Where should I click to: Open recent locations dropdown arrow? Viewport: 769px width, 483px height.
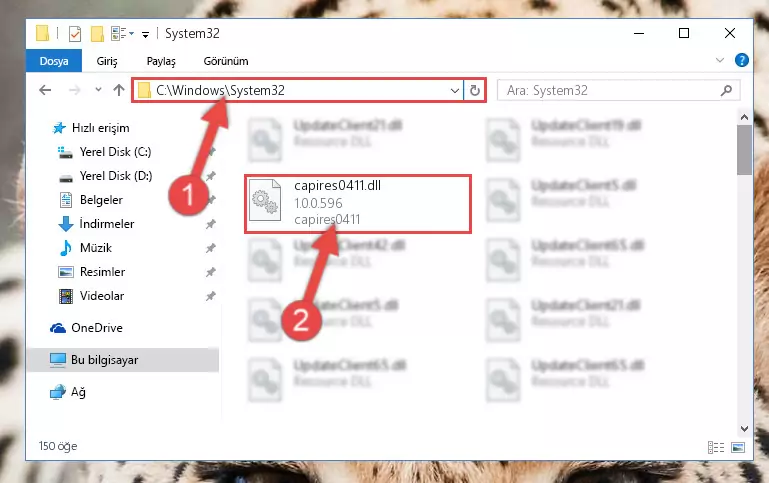pos(98,90)
